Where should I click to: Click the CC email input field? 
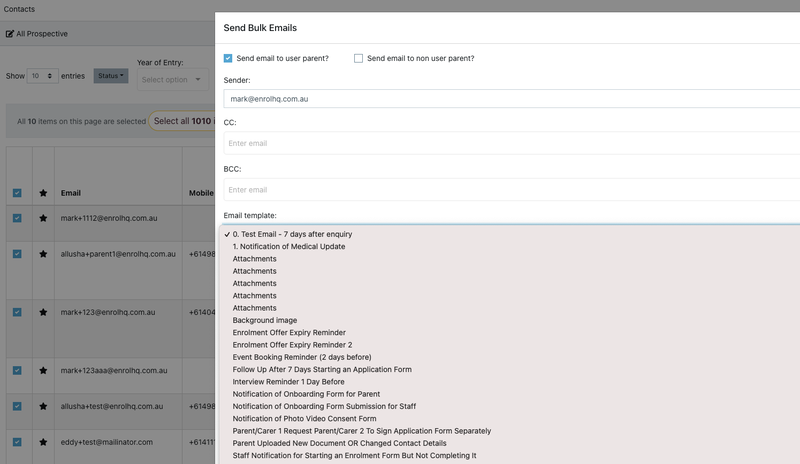pyautogui.click(x=512, y=143)
